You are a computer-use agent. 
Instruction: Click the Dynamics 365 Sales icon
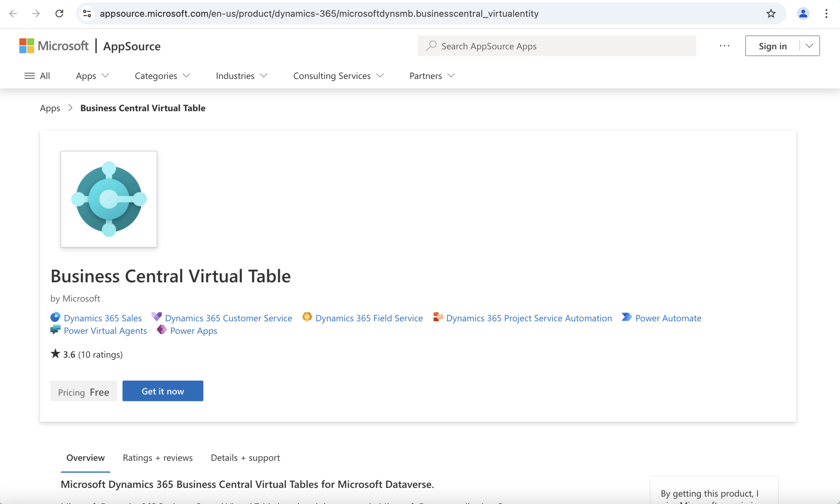pos(55,317)
